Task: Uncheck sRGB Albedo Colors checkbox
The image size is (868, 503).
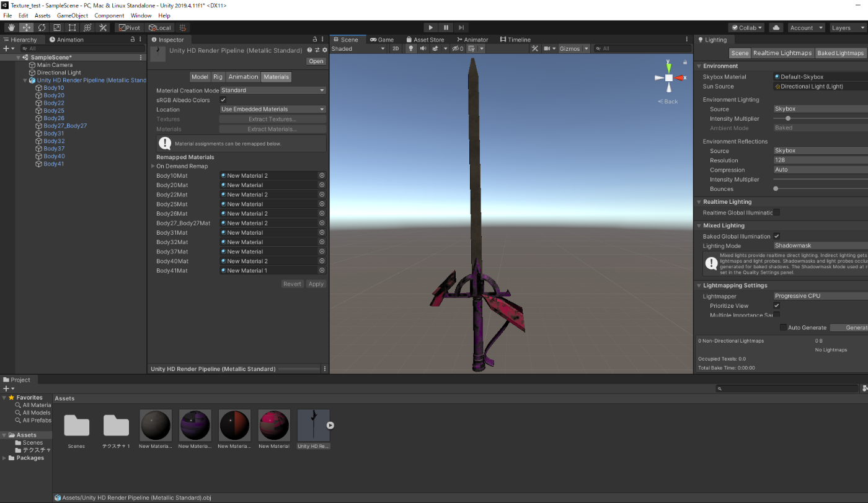Action: (x=223, y=100)
